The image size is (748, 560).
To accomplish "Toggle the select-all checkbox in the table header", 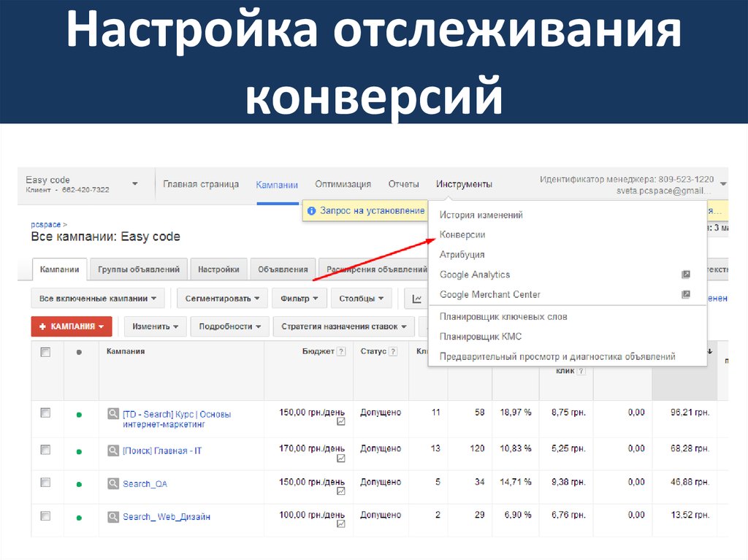I will click(x=45, y=352).
